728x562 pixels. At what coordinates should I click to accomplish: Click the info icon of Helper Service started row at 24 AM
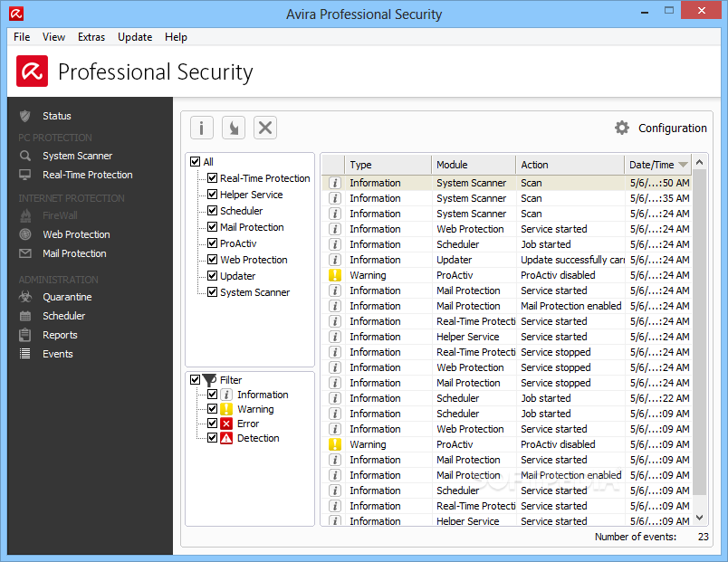pyautogui.click(x=335, y=337)
